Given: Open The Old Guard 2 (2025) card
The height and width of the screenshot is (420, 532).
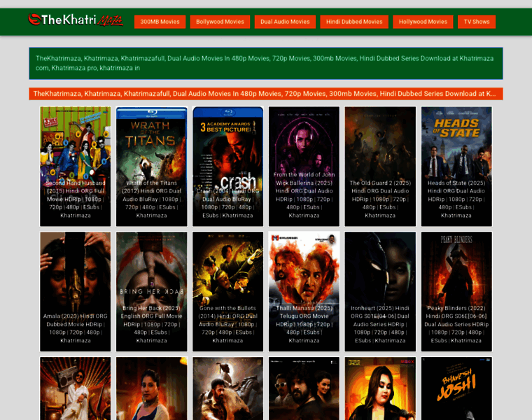Looking at the screenshot, I should (x=380, y=166).
